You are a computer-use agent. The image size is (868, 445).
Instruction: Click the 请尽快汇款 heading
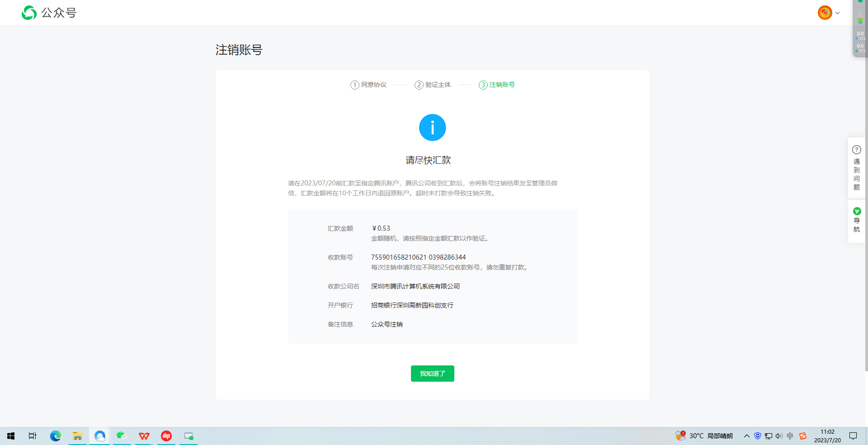428,160
